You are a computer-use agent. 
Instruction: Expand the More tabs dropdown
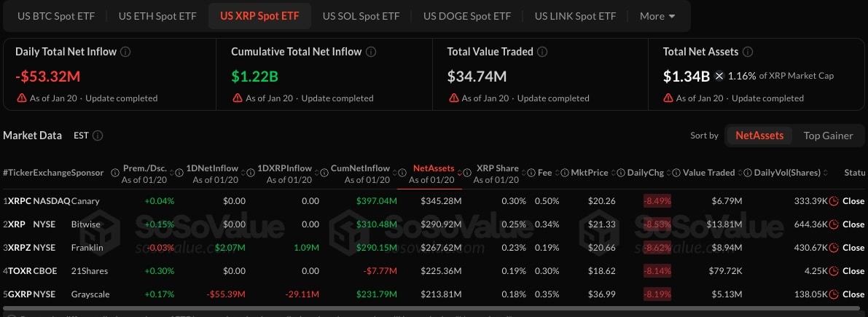pyautogui.click(x=657, y=16)
